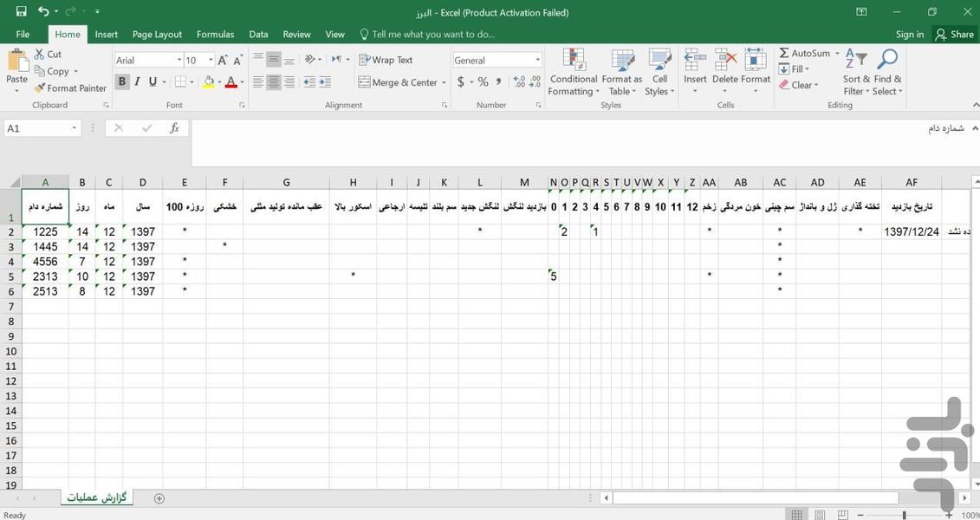
Task: Collapse the ribbon with the arrow
Action: click(975, 106)
